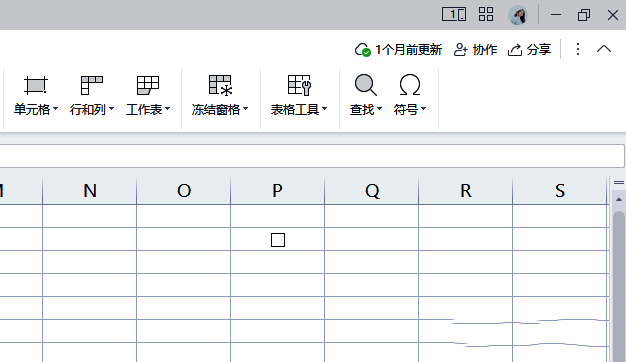Click the 协作 collaborate button
This screenshot has width=626, height=362.
click(475, 50)
